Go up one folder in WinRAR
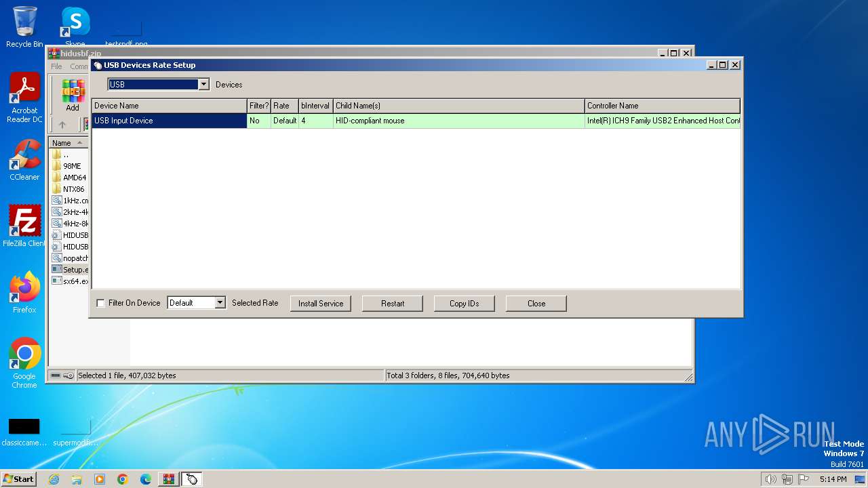 click(62, 125)
